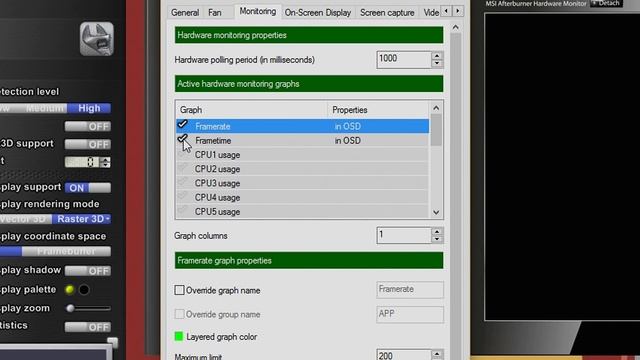Screen dimensions: 640x360
Task: Toggle the statistics OFF switch
Action: point(88,327)
